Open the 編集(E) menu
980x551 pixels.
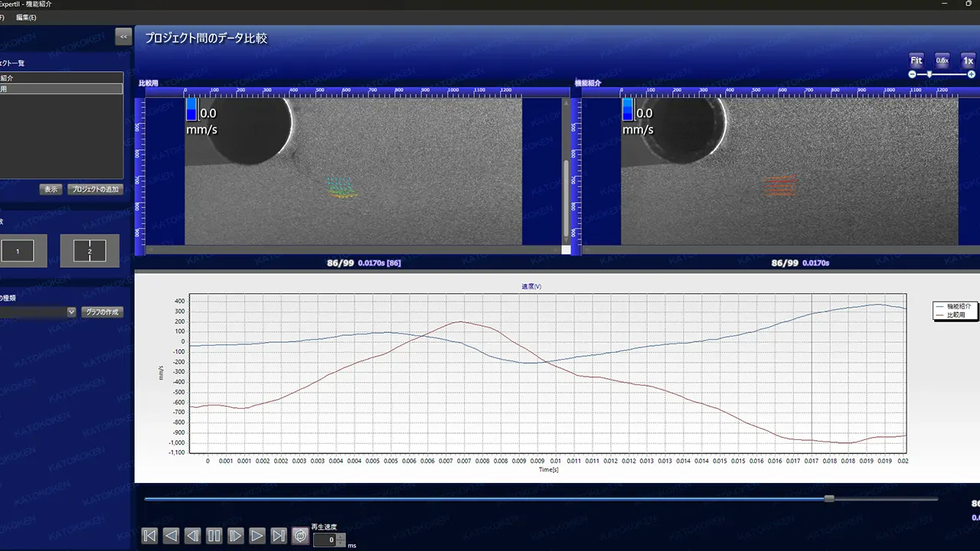click(26, 17)
